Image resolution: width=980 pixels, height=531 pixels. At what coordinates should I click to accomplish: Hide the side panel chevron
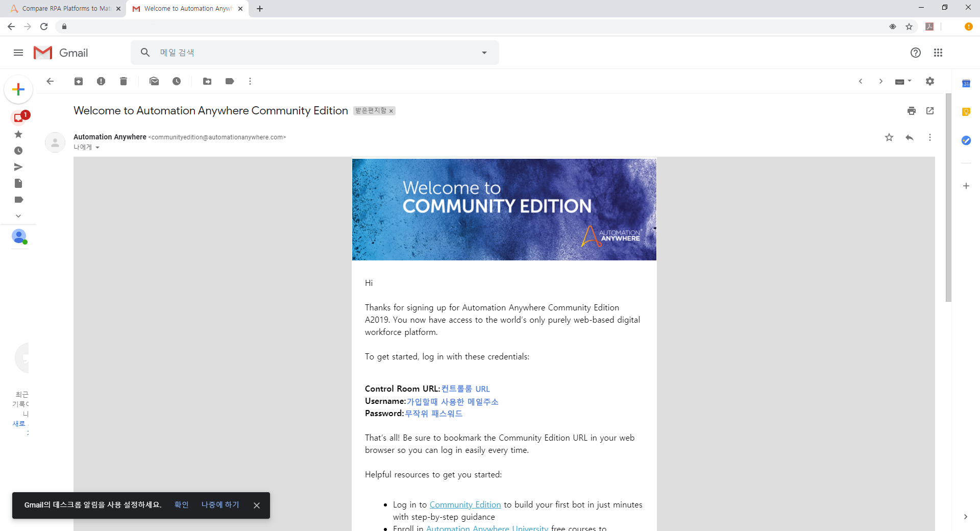point(966,517)
